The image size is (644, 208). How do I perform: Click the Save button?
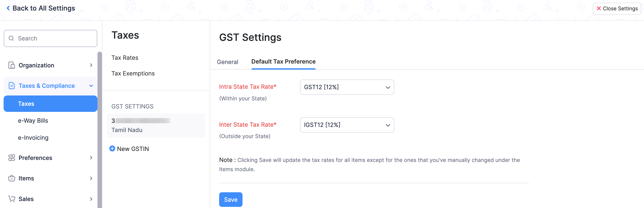pyautogui.click(x=231, y=199)
